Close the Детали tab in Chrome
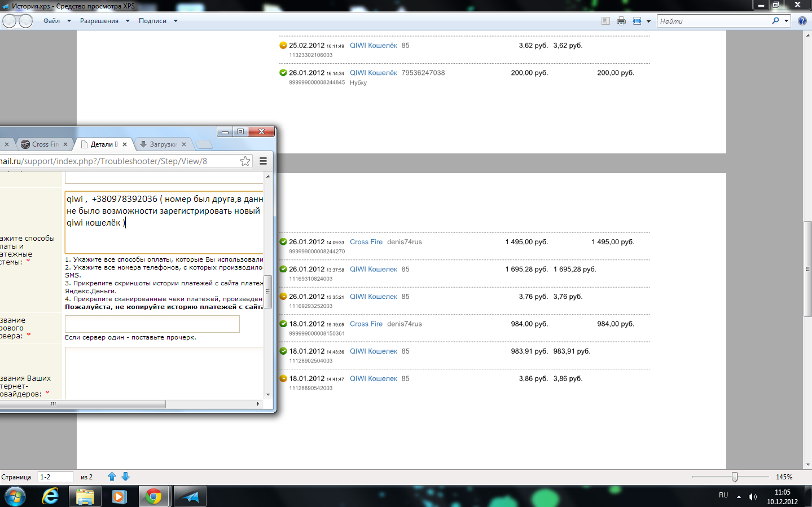Screen dimensions: 812x507 [125, 144]
